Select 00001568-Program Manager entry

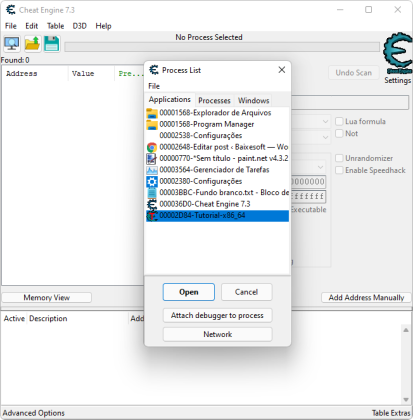(x=217, y=125)
